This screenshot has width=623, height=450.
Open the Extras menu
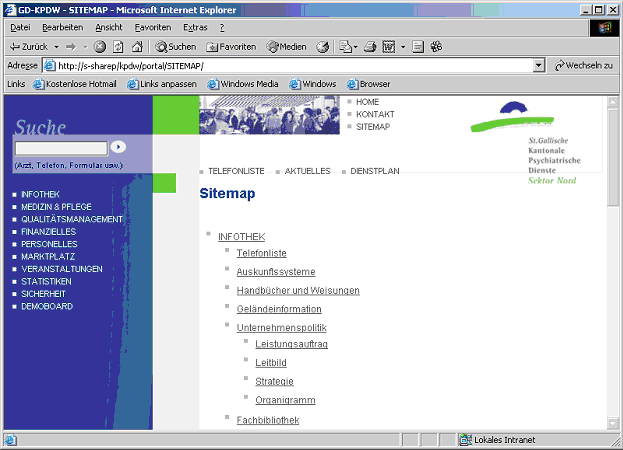pyautogui.click(x=195, y=27)
